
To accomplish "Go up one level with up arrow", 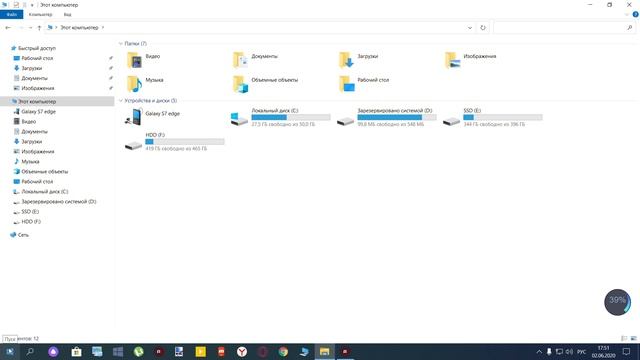I will (39, 28).
